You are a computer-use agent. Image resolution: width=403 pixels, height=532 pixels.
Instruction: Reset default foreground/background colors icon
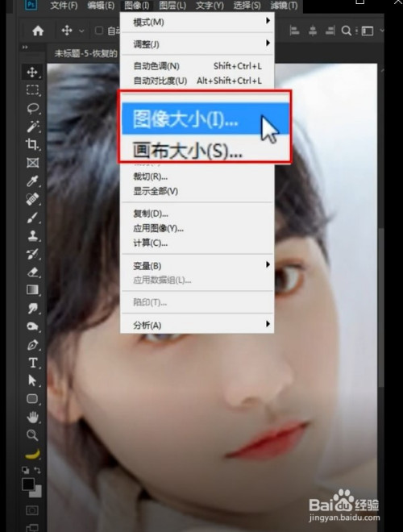pyautogui.click(x=26, y=470)
